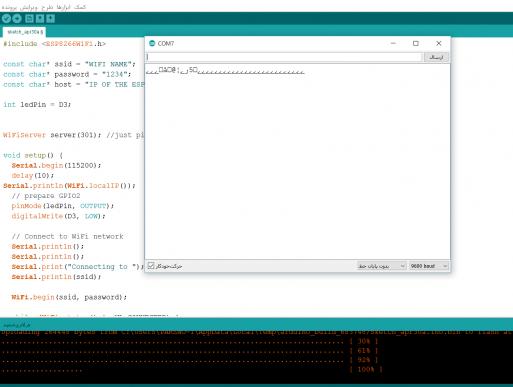The height and width of the screenshot is (387, 513).
Task: Select the sketch_apr30a tab
Action: pos(25,32)
